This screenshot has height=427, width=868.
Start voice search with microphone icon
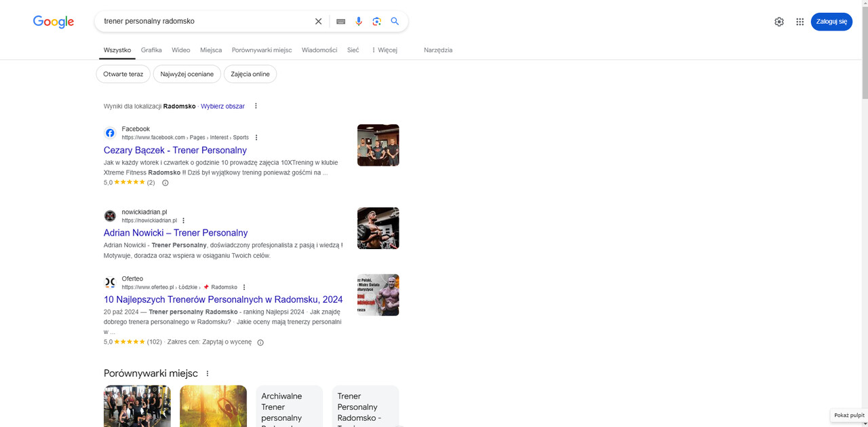coord(359,21)
